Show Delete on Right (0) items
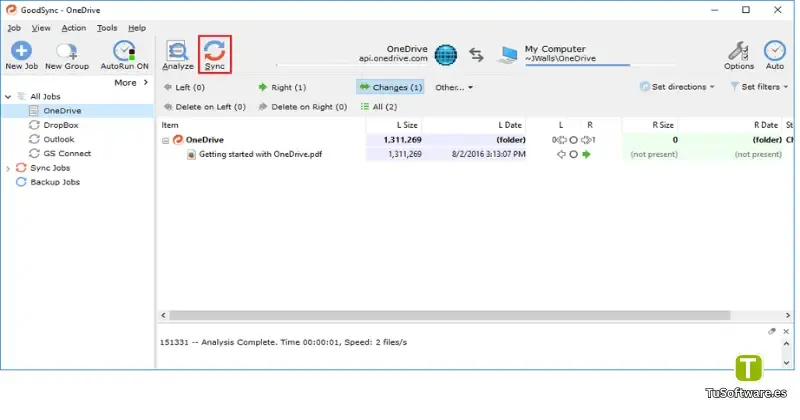800x420 pixels. [x=303, y=107]
